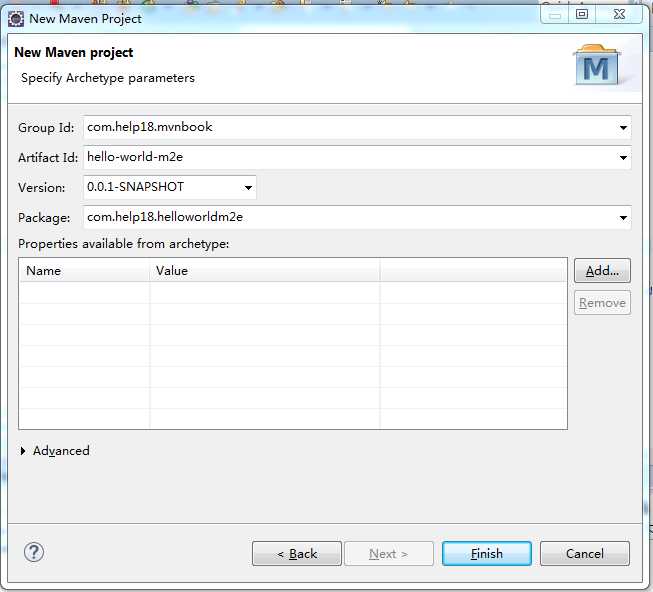Open the Package dropdown arrow
653x592 pixels.
[623, 217]
